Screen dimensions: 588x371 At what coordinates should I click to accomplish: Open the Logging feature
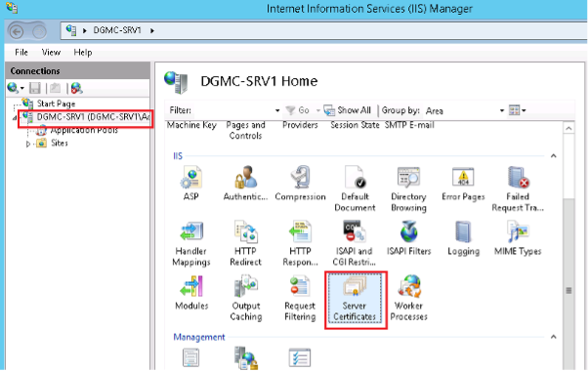click(464, 238)
